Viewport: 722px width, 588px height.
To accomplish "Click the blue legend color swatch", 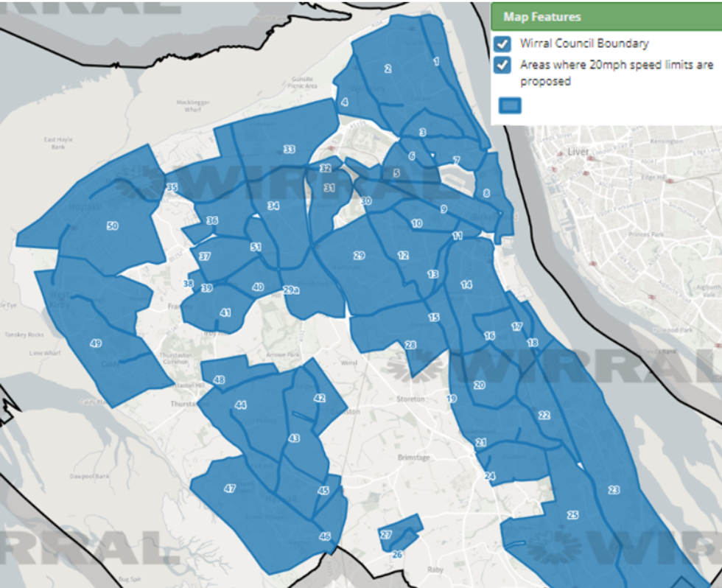I will (512, 105).
